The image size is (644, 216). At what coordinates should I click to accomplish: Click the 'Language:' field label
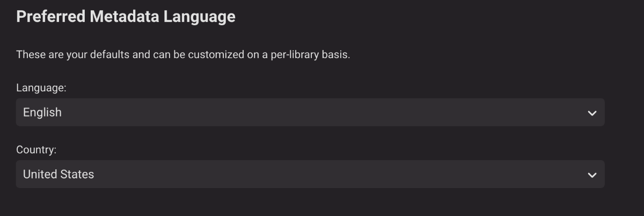(41, 88)
